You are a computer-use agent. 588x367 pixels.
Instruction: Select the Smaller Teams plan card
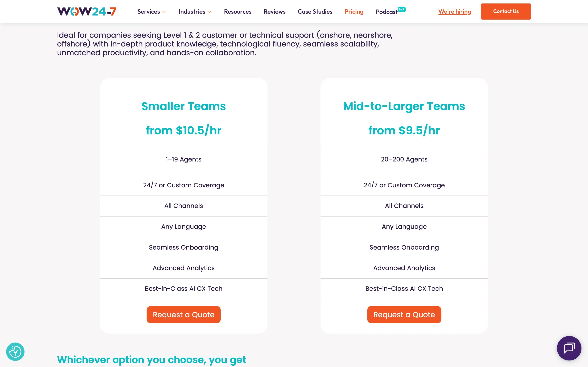[184, 106]
